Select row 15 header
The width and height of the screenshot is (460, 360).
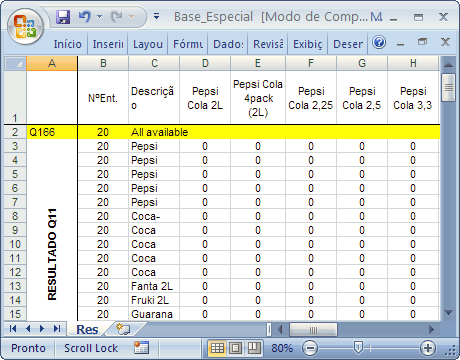coord(15,314)
